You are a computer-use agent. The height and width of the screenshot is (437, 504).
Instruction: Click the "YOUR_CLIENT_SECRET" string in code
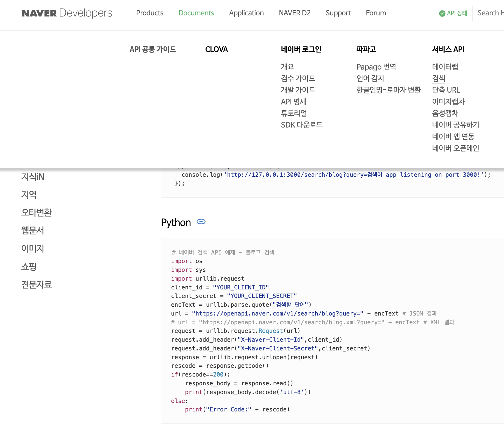pyautogui.click(x=262, y=296)
